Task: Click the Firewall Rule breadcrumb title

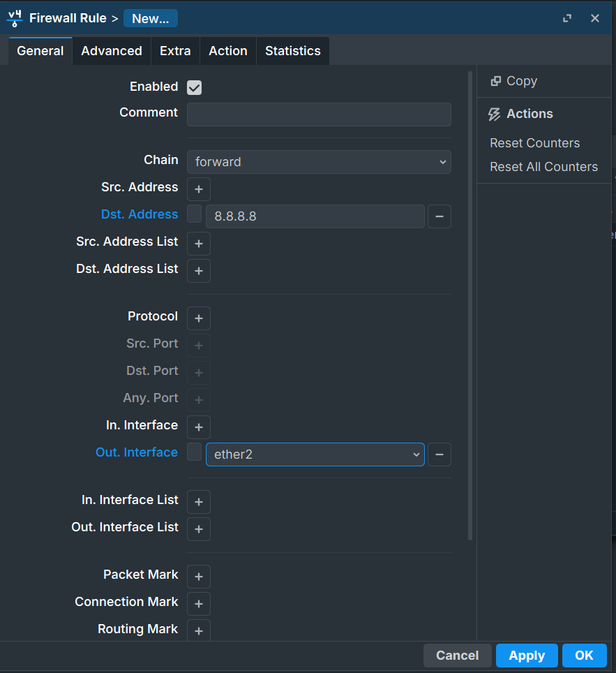Action: [x=68, y=18]
